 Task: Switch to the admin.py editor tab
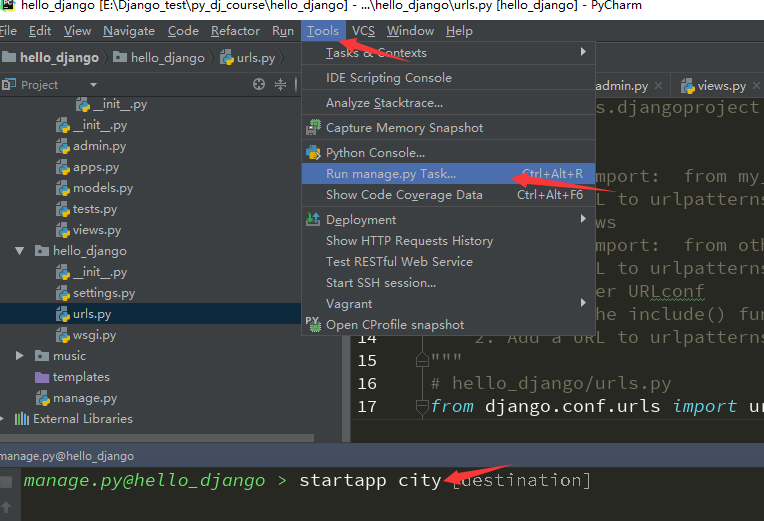tap(622, 86)
